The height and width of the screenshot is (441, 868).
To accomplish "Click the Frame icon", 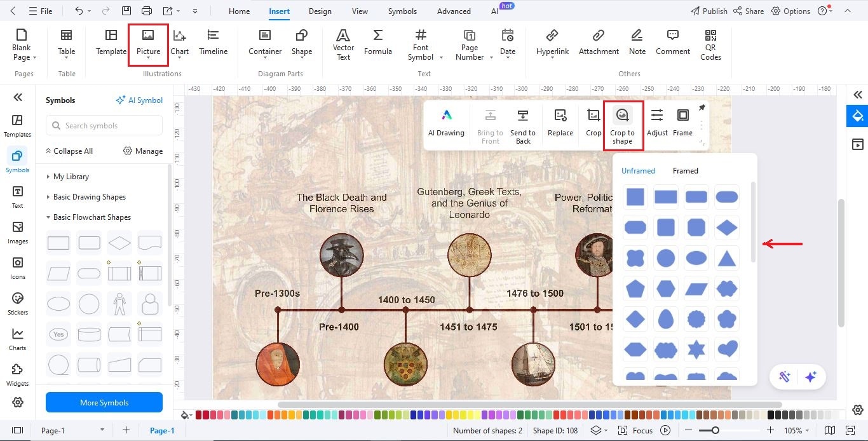I will 683,116.
